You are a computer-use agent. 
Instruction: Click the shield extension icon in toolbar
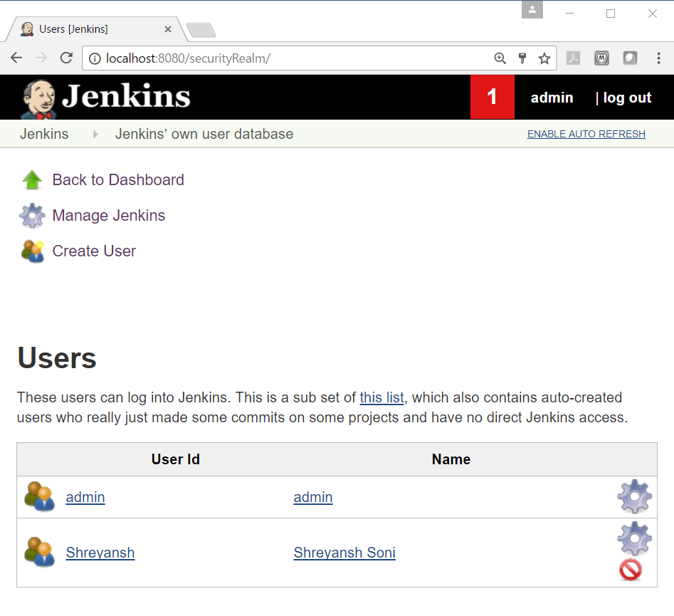pos(602,58)
